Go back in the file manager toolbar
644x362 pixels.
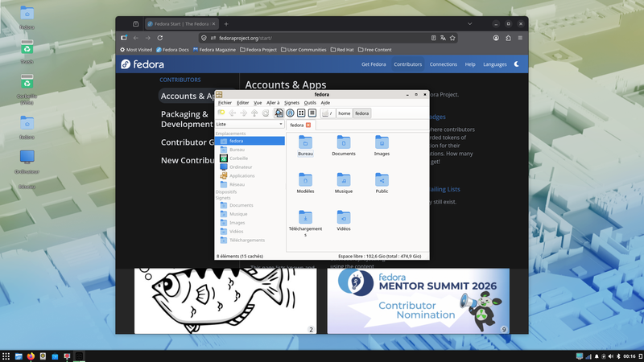[x=233, y=113]
